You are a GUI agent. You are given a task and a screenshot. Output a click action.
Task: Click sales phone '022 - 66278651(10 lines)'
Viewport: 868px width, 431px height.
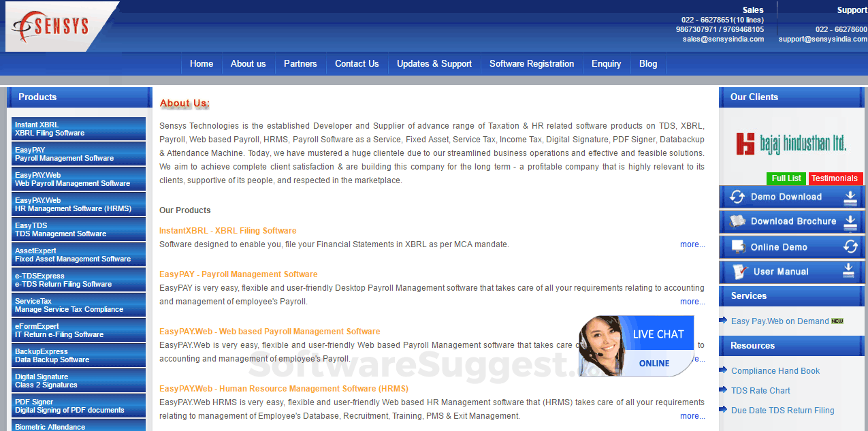(x=722, y=20)
